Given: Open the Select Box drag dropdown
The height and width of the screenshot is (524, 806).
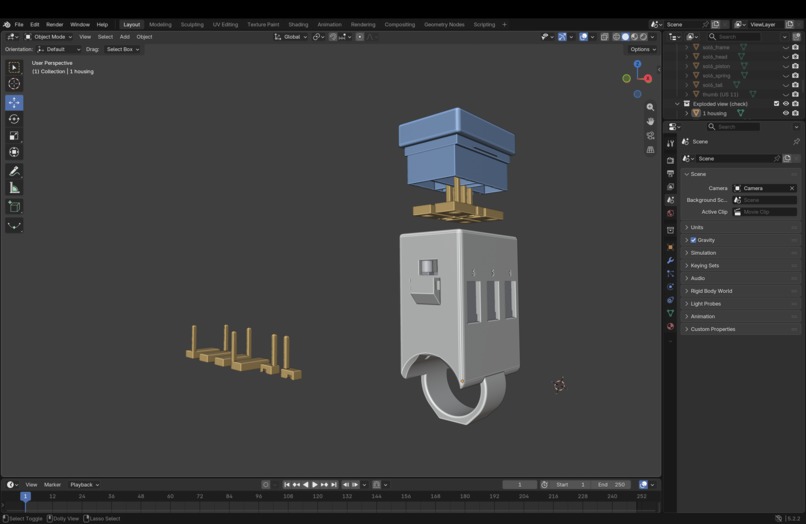Looking at the screenshot, I should (123, 49).
